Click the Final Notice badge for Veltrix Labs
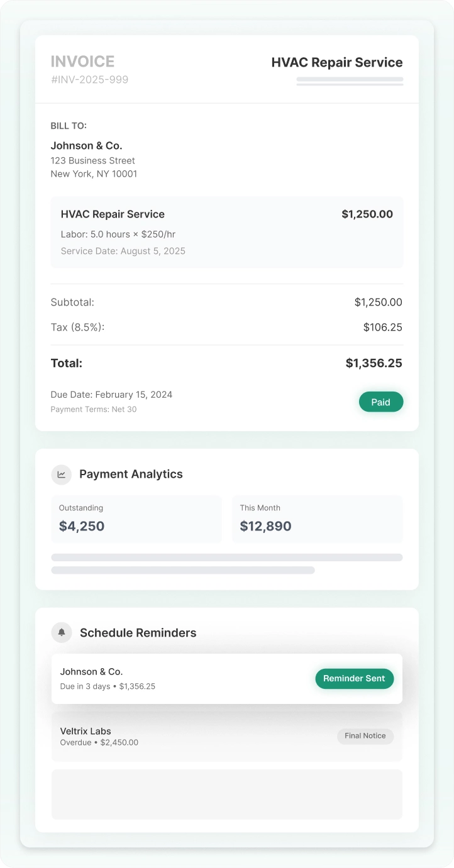The height and width of the screenshot is (868, 454). click(x=365, y=736)
